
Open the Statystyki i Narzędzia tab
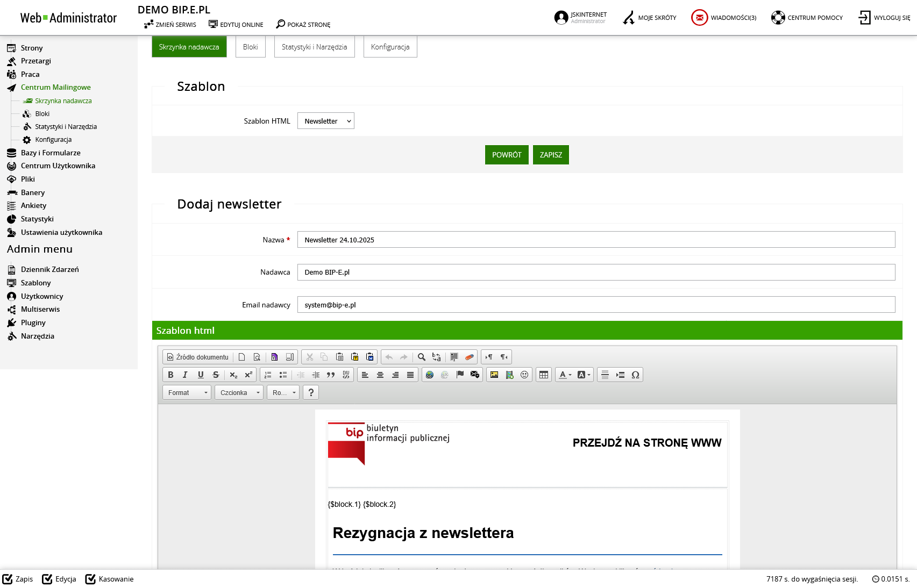(x=314, y=47)
